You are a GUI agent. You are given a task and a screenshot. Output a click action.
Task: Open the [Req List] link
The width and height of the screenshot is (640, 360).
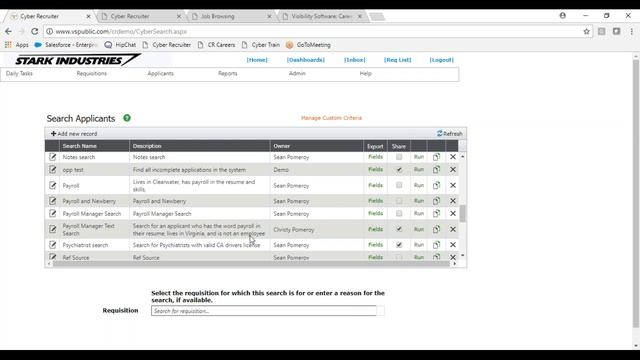click(398, 60)
